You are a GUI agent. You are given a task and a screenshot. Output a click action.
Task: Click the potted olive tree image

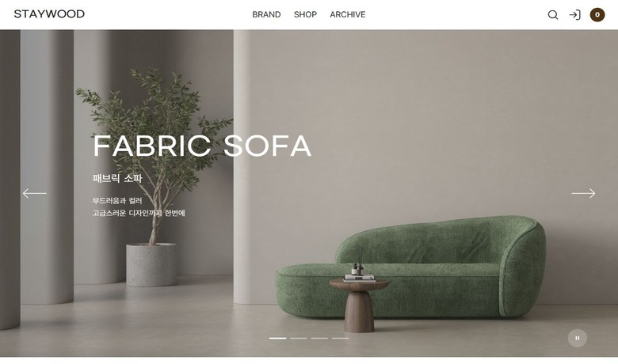click(x=152, y=177)
